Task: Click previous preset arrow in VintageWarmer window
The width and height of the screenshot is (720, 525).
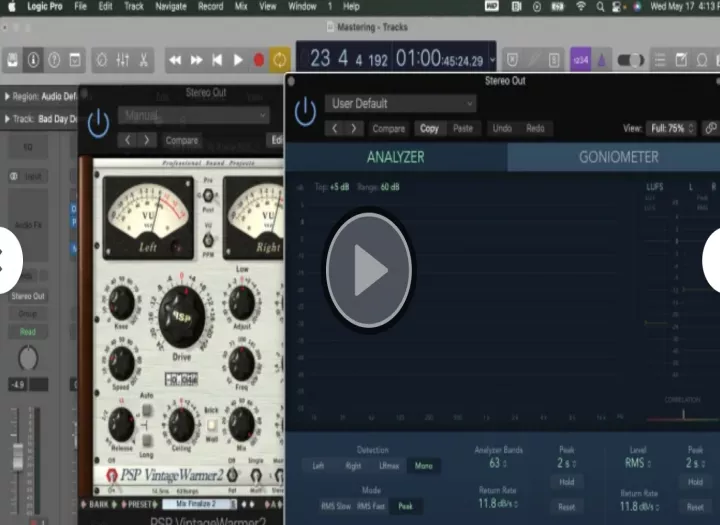Action: click(128, 140)
